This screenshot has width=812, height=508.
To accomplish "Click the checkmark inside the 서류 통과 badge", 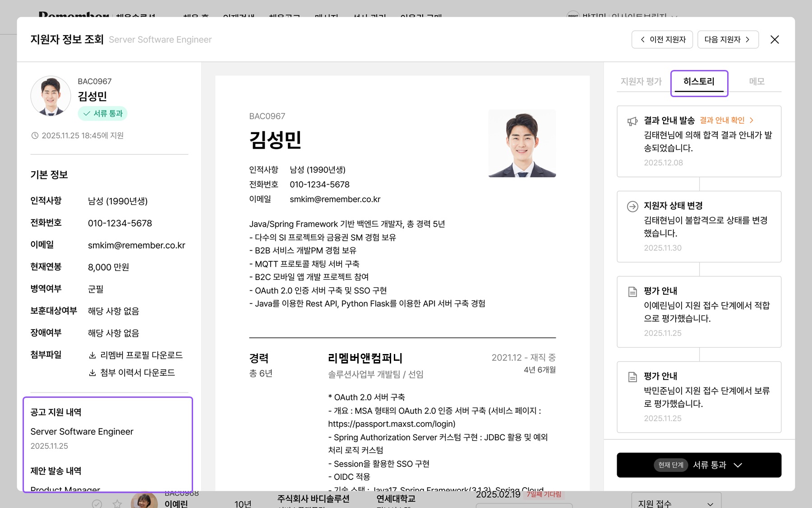I will pyautogui.click(x=87, y=114).
